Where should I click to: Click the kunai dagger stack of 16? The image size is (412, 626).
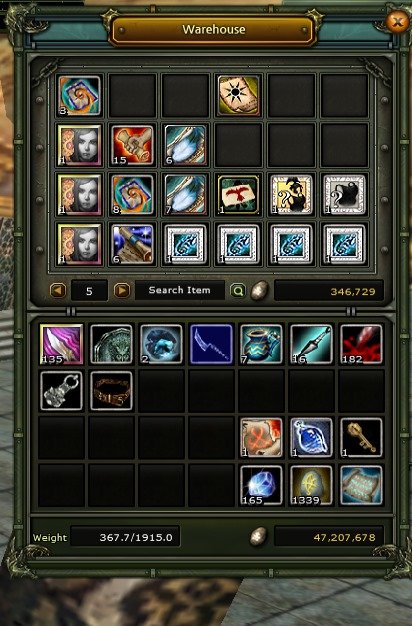[311, 344]
